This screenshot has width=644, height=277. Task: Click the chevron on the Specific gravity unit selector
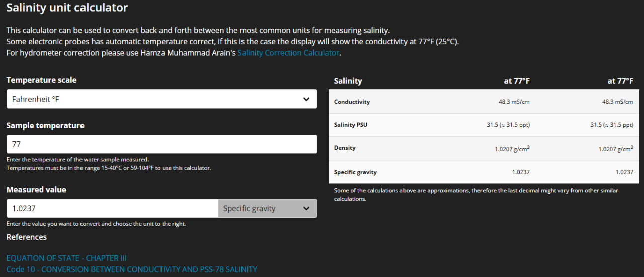click(x=306, y=208)
